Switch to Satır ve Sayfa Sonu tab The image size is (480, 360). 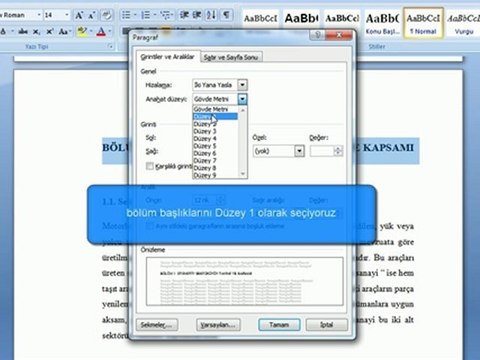tap(231, 57)
